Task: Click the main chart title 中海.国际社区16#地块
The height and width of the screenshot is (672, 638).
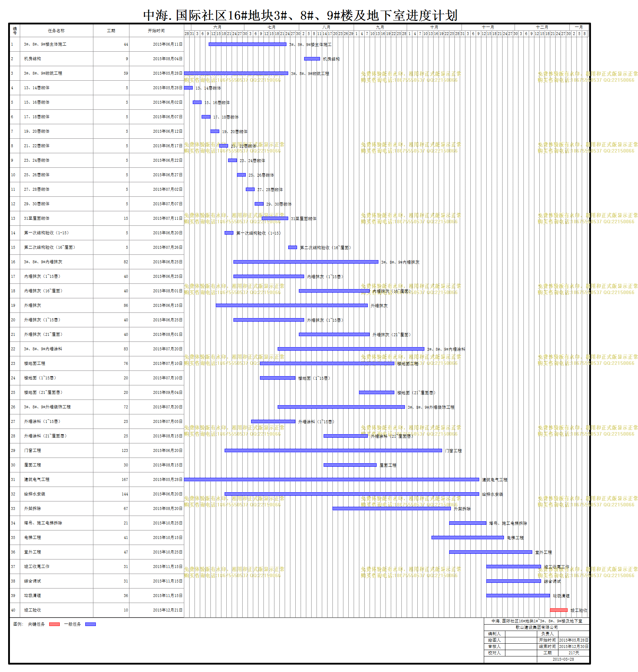Action: coord(301,16)
